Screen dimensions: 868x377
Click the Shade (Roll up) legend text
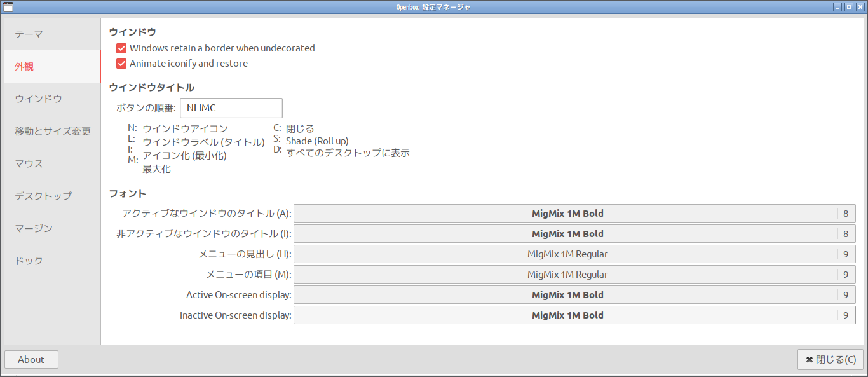317,141
